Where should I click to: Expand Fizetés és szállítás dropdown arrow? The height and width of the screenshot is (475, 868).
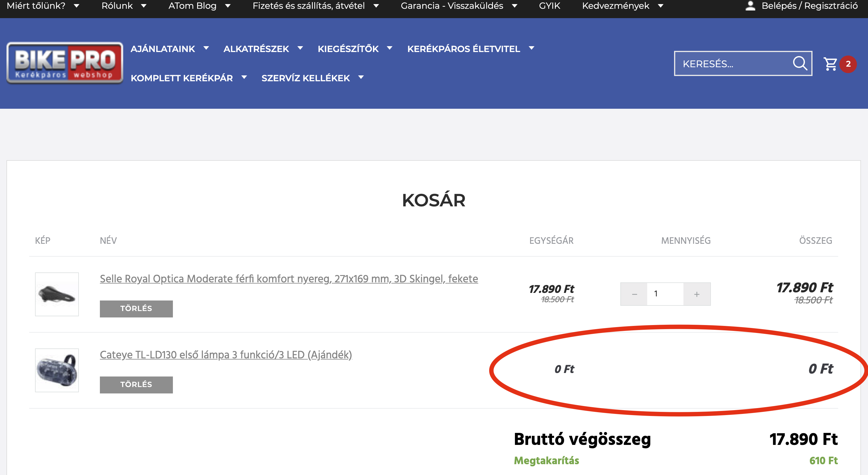[376, 6]
